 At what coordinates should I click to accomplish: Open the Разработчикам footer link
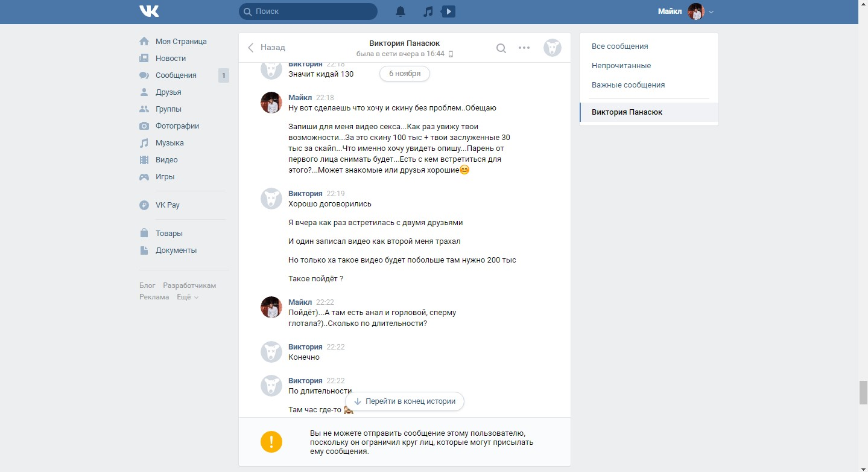189,285
